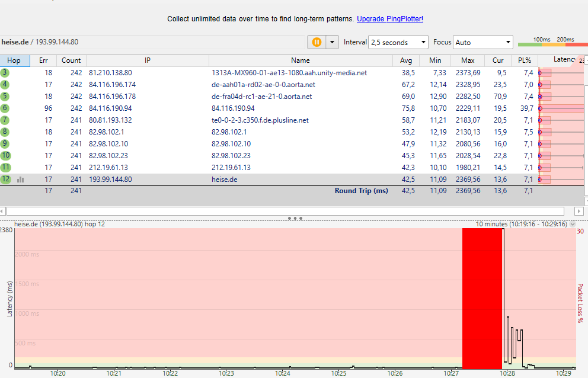Click the max value 2373,69 in hop 3 row
588x378 pixels.
coord(468,73)
